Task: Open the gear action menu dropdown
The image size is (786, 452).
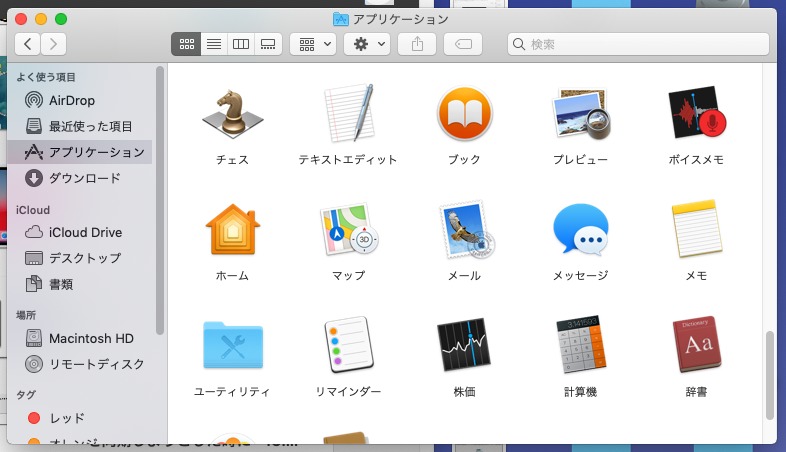Action: [x=367, y=44]
